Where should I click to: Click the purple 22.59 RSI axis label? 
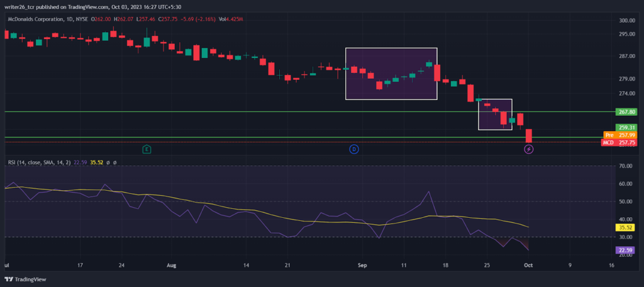[x=626, y=250]
